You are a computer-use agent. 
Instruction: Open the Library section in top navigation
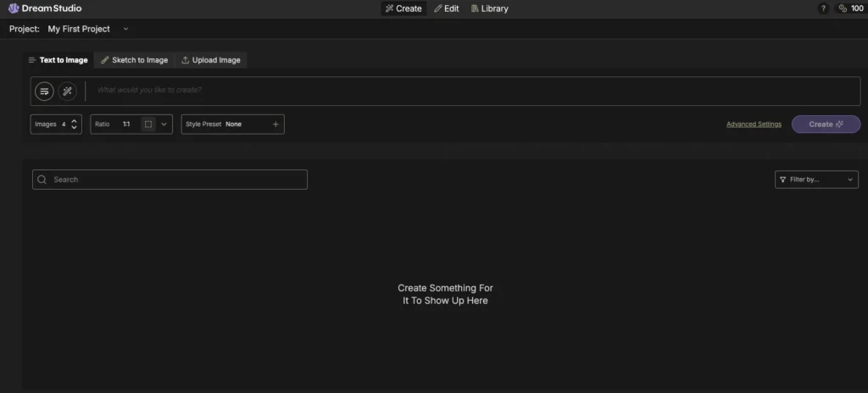tap(489, 8)
